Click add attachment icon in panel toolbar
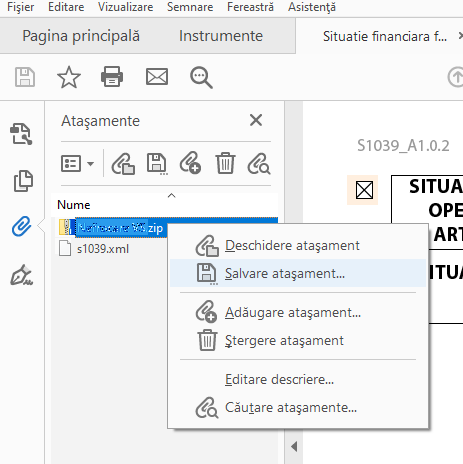The height and width of the screenshot is (464, 463). click(190, 163)
